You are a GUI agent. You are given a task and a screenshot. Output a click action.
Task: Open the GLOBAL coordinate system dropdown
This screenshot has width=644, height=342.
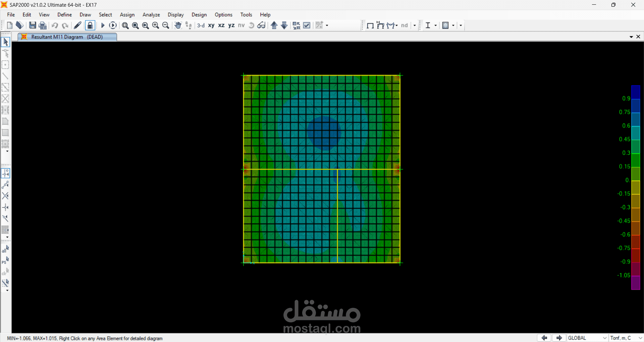tap(587, 338)
